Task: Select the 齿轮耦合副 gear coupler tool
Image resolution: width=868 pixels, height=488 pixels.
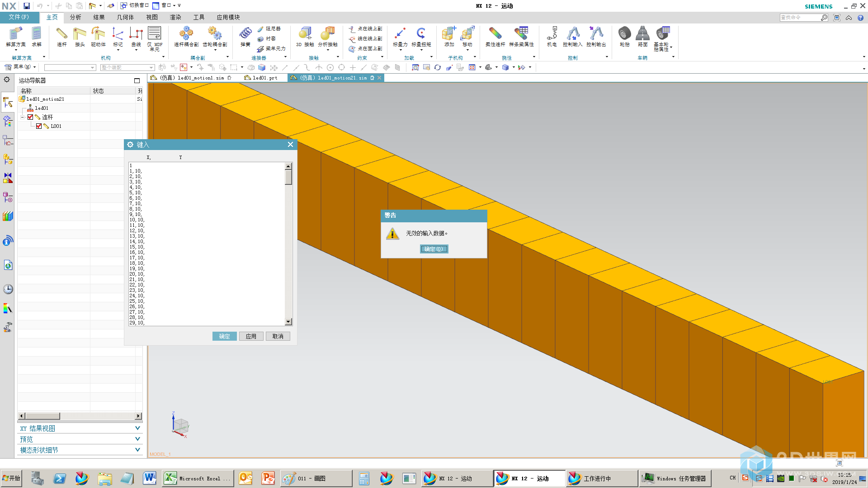Action: click(215, 37)
